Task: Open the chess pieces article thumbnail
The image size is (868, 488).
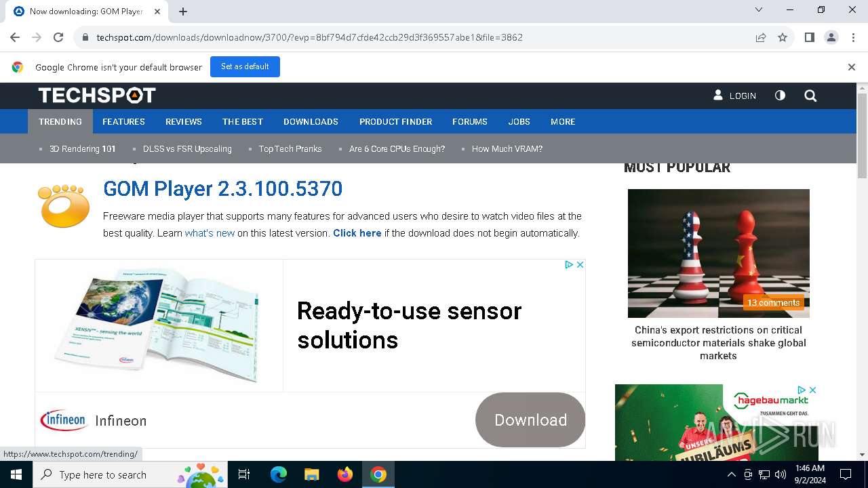Action: click(x=718, y=253)
